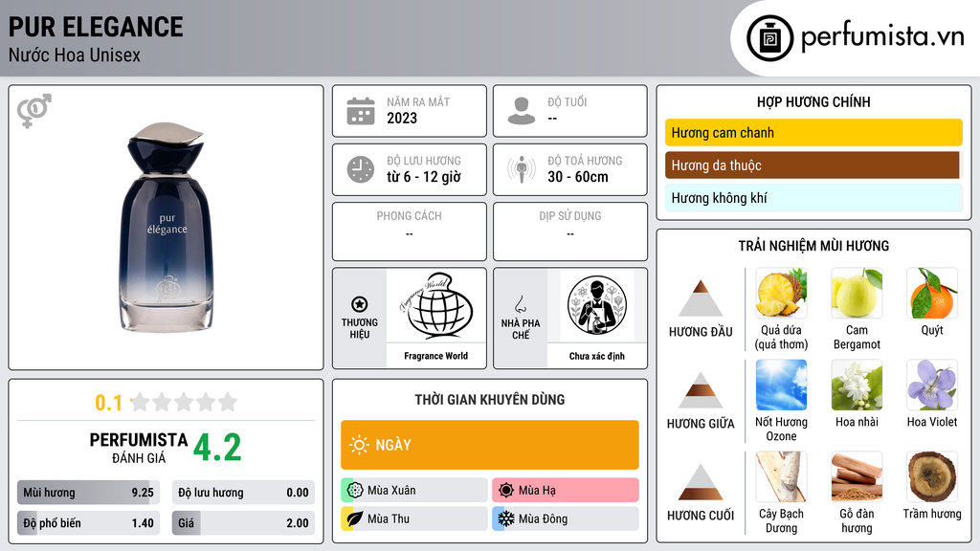This screenshot has width=980, height=551.
Task: Click the green 4.2 Perfumista score
Action: (x=217, y=448)
